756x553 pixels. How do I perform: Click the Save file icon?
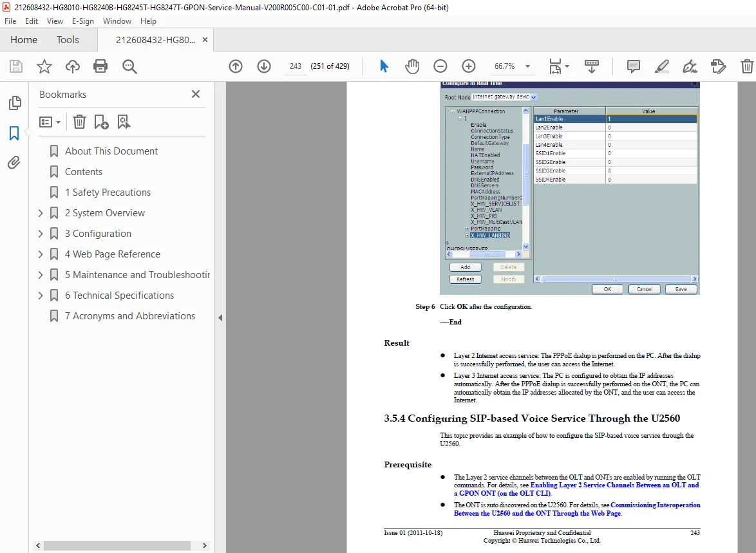tap(16, 66)
